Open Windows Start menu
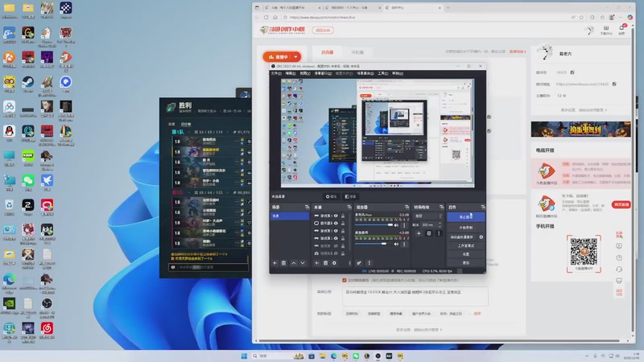Viewport: 644px width, 362px height. (x=244, y=356)
